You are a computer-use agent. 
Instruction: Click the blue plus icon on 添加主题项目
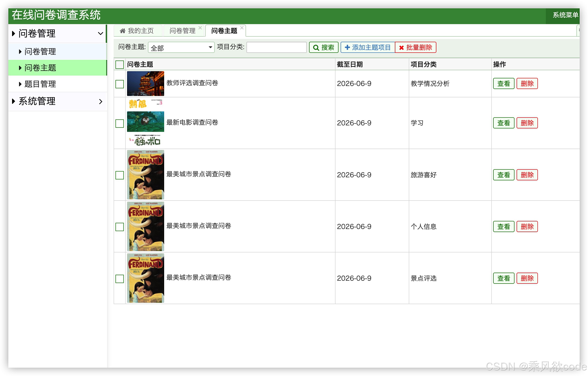[348, 47]
